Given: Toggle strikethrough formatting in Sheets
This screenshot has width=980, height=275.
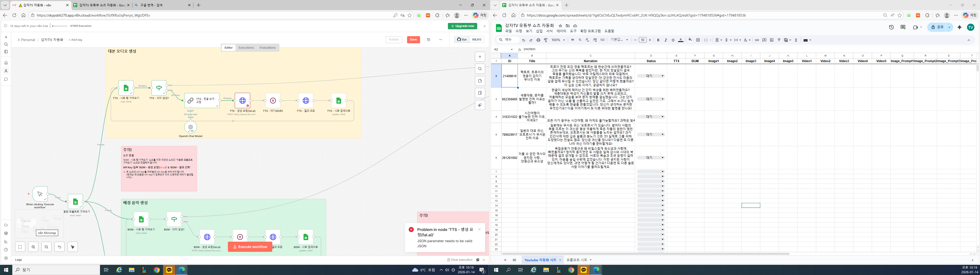Looking at the screenshot, I should coord(673,40).
